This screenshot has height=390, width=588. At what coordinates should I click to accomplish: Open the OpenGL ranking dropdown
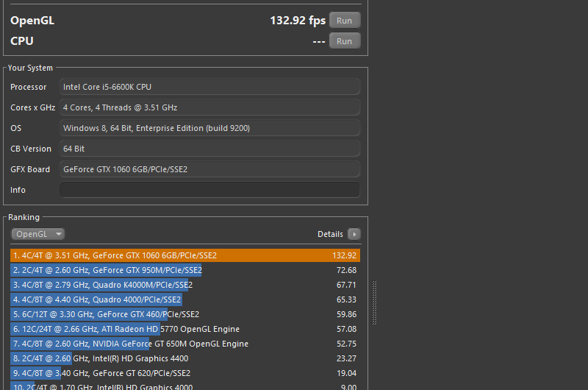38,234
